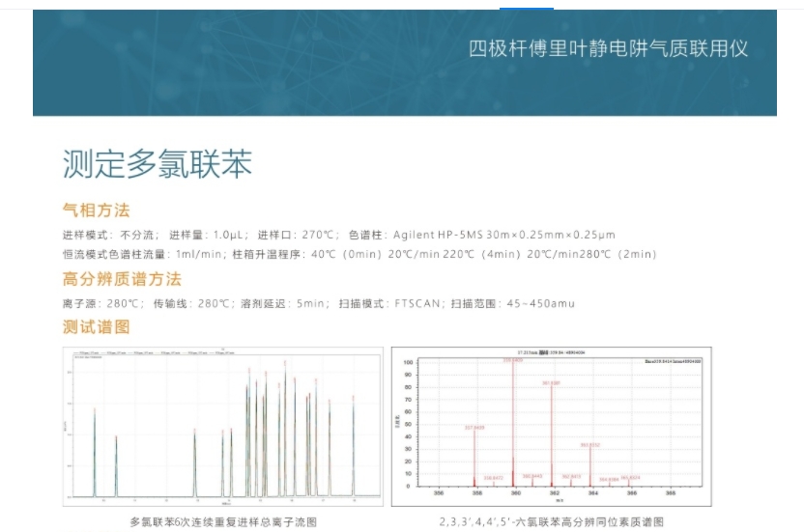Open the total ion chromatogram thumbnail
Image resolution: width=804 pixels, height=532 pixels.
point(222,427)
